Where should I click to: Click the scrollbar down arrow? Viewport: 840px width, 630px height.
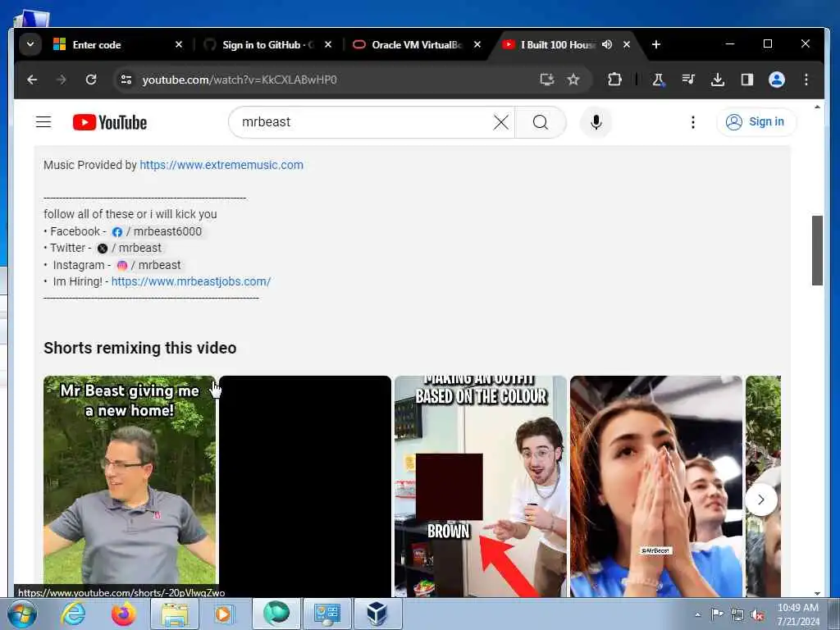pos(817,593)
